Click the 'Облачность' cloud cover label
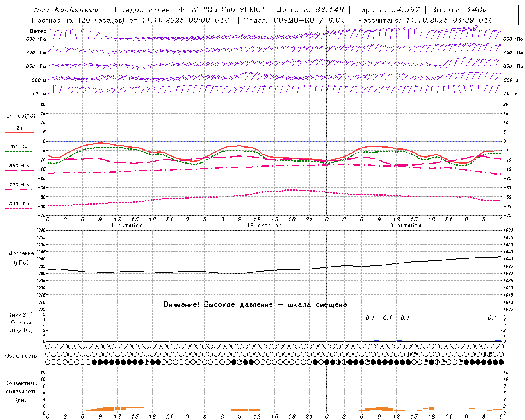Screen dimensions: 525x420 21,356
